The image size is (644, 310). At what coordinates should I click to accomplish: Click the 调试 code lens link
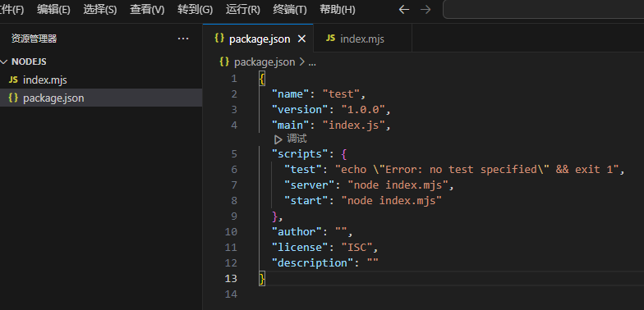point(297,139)
